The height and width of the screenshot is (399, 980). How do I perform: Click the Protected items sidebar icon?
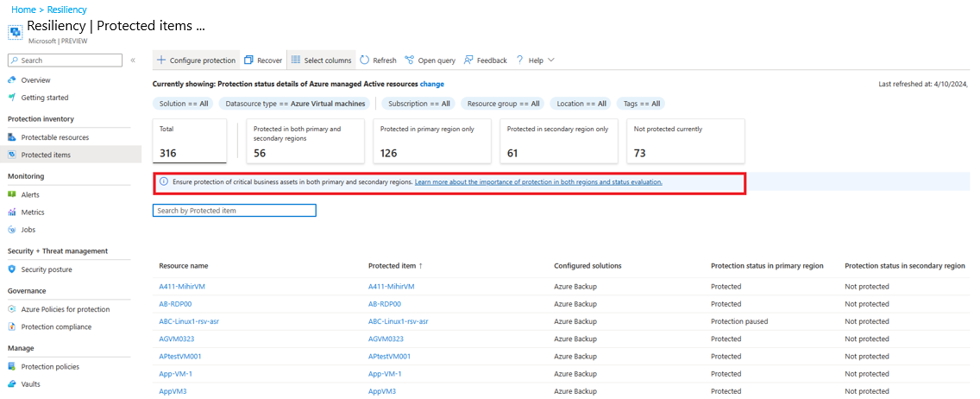[x=12, y=155]
